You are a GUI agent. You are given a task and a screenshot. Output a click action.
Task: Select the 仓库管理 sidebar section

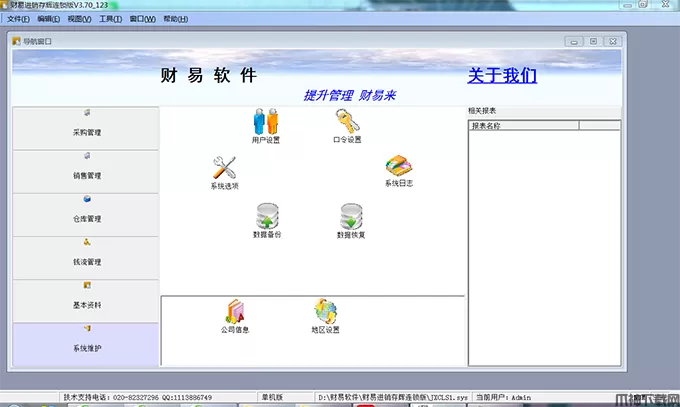click(x=86, y=215)
